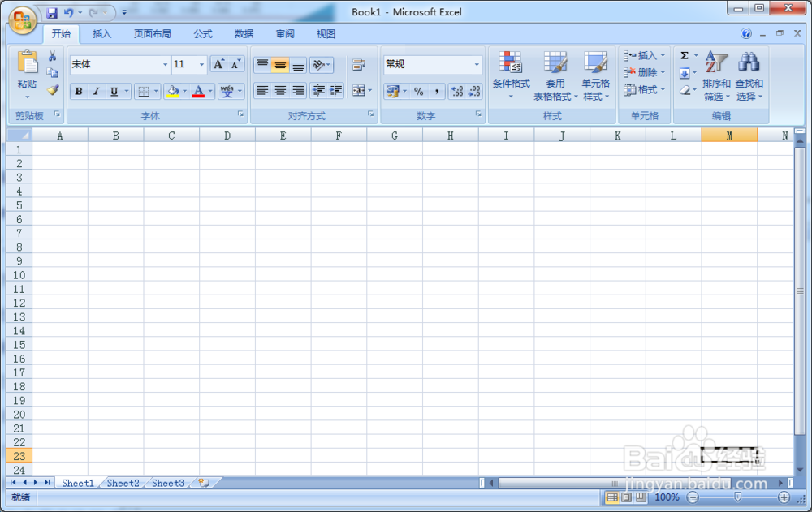Zoom in with the plus button

[x=784, y=497]
